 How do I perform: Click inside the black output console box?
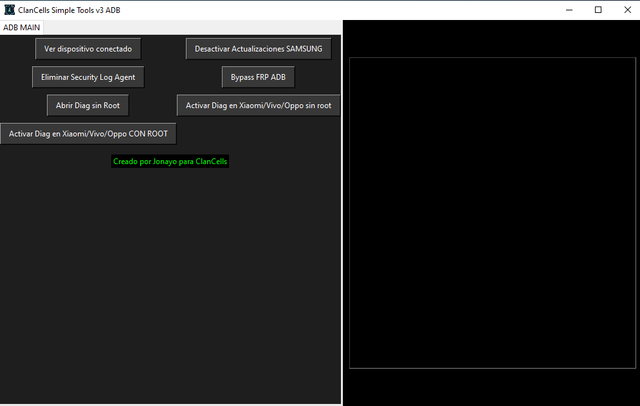[492, 213]
